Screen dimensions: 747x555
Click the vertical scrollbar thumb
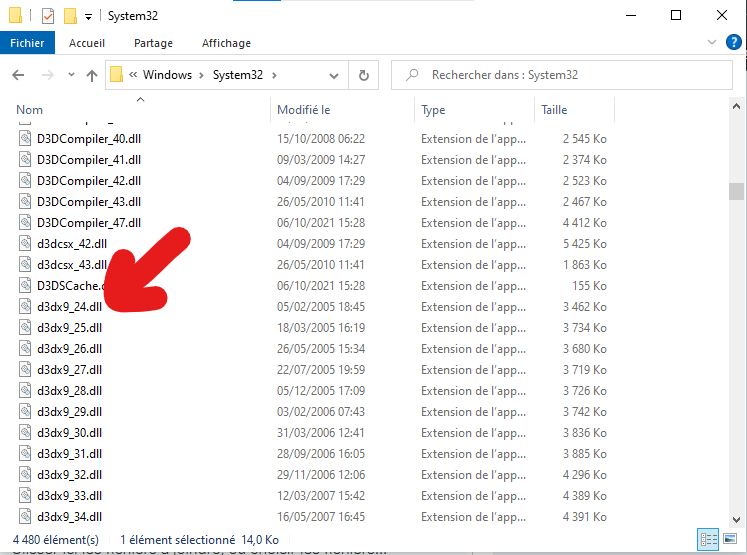pyautogui.click(x=736, y=192)
